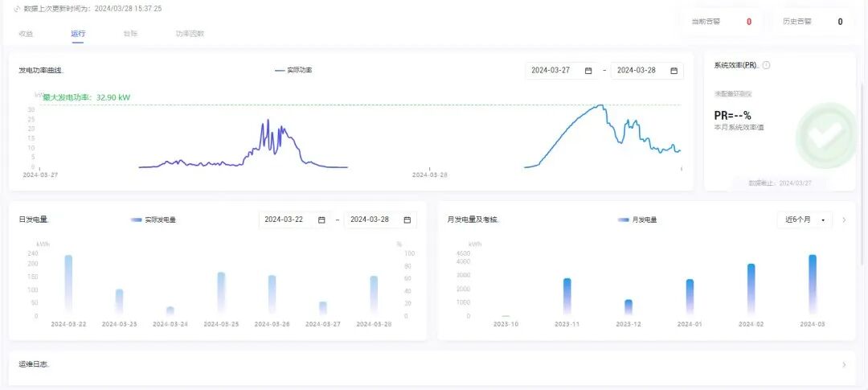Click the 2024-02 bar in monthly generation chart
The width and height of the screenshot is (868, 390).
[x=751, y=289]
